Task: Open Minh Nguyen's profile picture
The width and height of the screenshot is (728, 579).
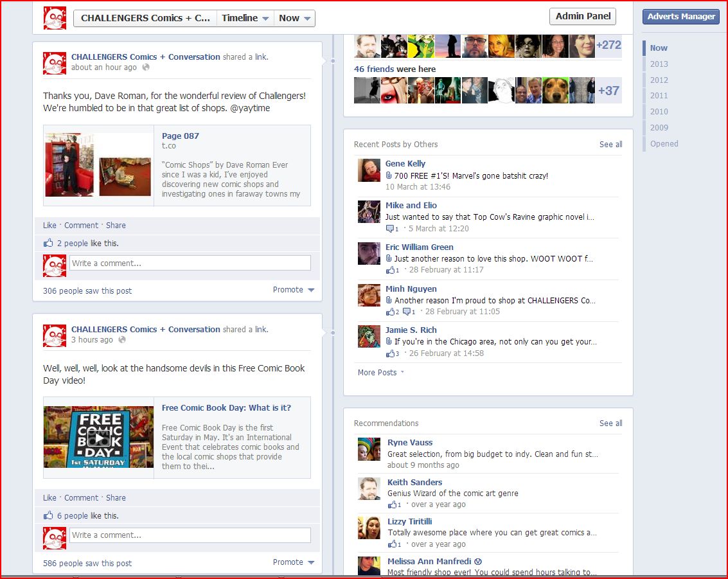Action: (369, 296)
